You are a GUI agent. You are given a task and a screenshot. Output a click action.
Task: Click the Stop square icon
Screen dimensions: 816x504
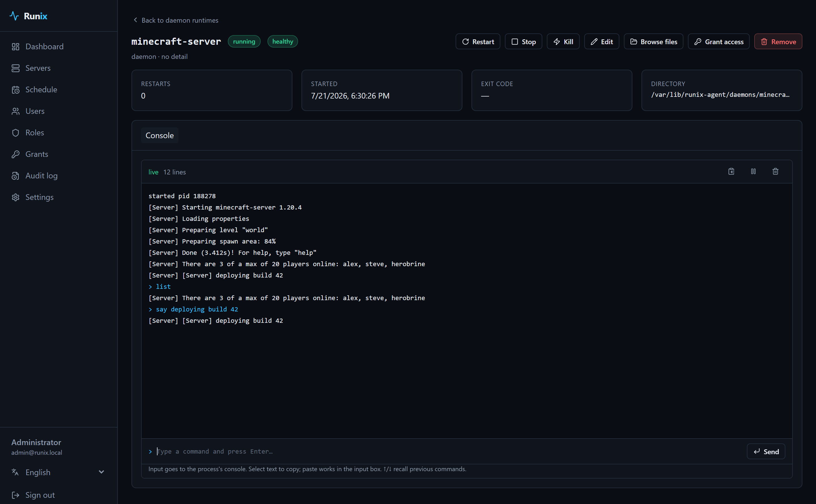click(515, 42)
